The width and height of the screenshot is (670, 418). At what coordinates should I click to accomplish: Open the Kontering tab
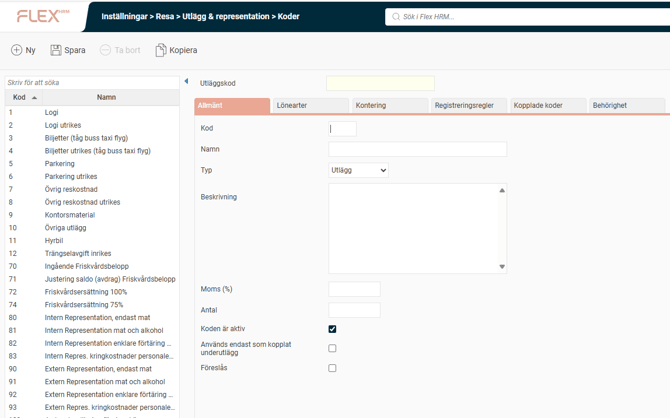pos(389,105)
